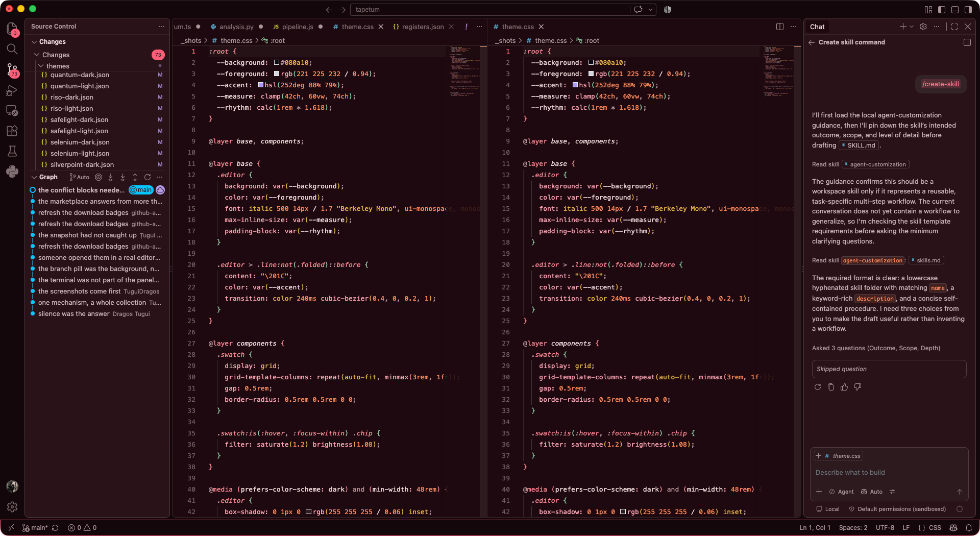Click the Graph push icon

tap(135, 177)
